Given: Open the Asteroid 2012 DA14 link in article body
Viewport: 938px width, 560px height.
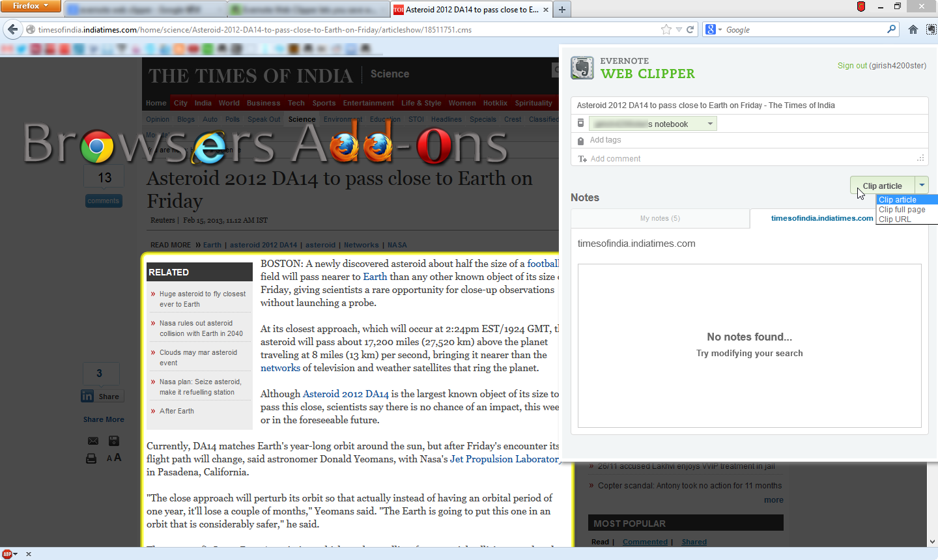Looking at the screenshot, I should [346, 394].
